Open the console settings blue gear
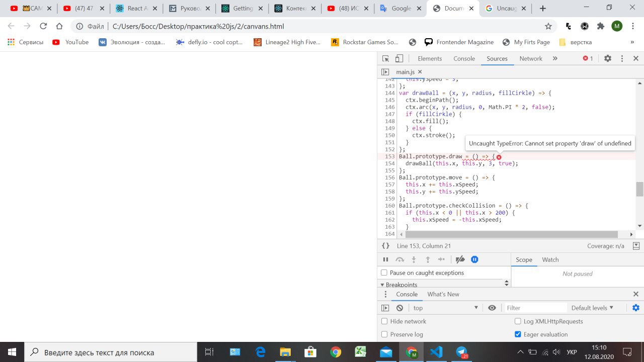This screenshot has width=644, height=362. click(636, 308)
